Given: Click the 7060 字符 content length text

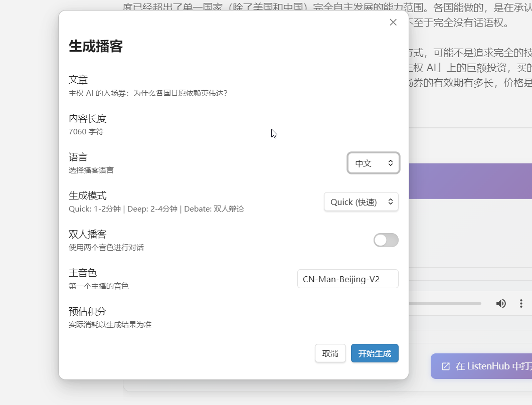Looking at the screenshot, I should click(x=86, y=132).
